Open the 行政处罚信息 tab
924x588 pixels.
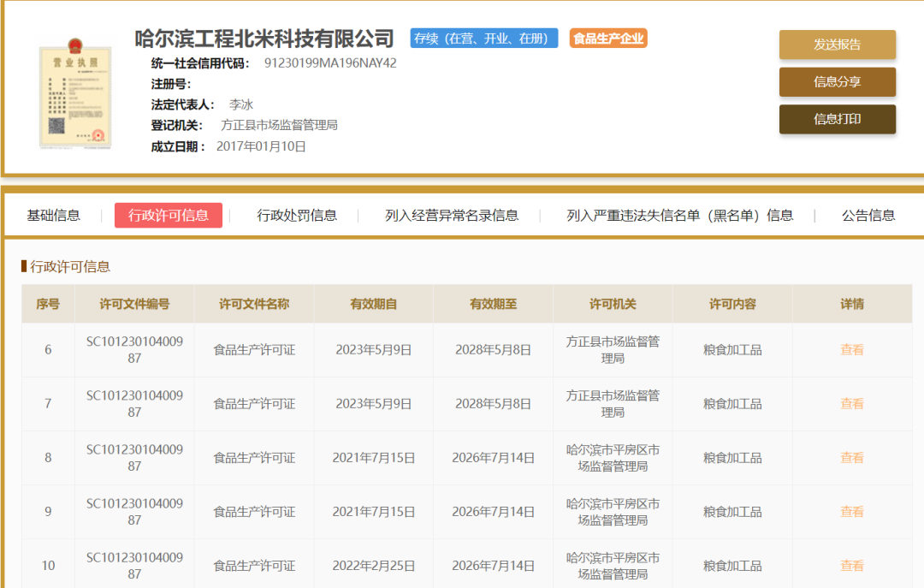click(x=296, y=216)
